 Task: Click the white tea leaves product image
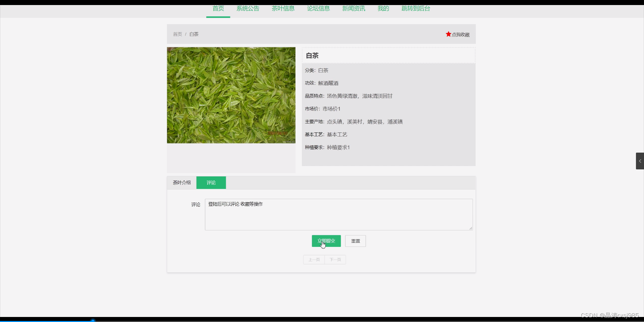tap(231, 95)
